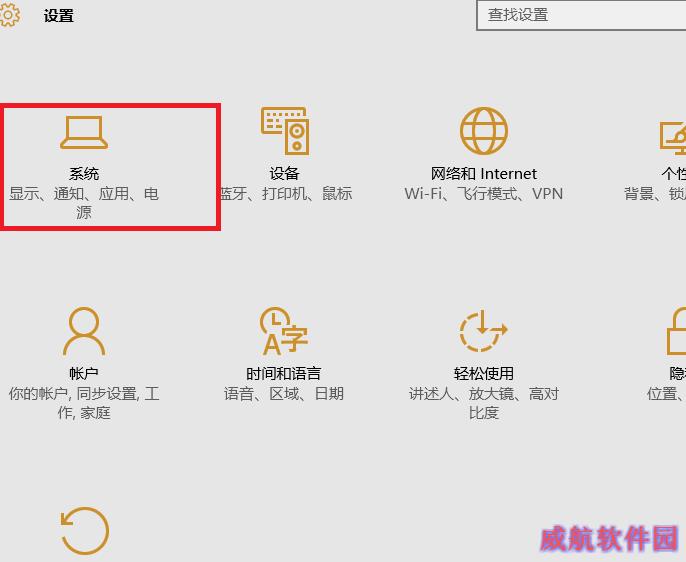Image resolution: width=686 pixels, height=562 pixels.
Task: Select the 时间和语言 label
Action: click(x=284, y=374)
